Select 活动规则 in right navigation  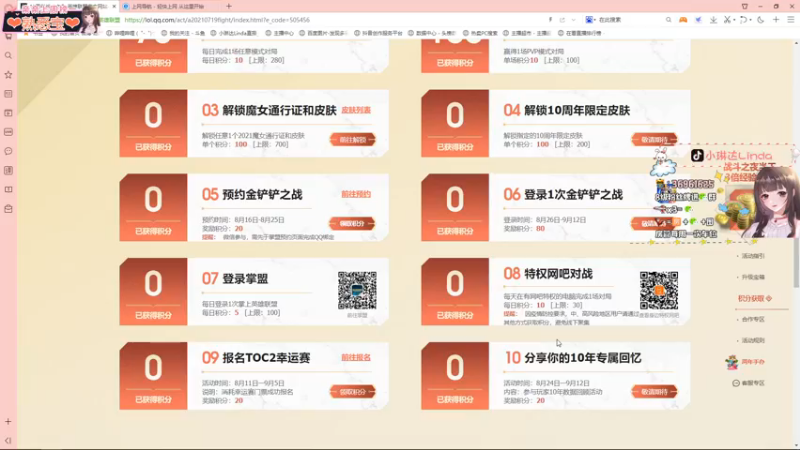753,340
